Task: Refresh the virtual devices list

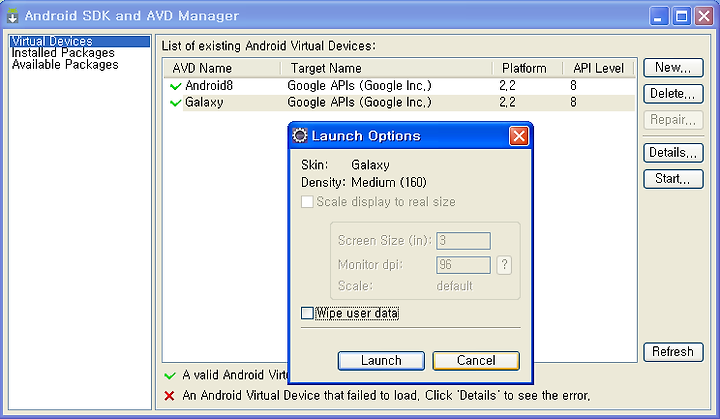Action: pyautogui.click(x=673, y=352)
